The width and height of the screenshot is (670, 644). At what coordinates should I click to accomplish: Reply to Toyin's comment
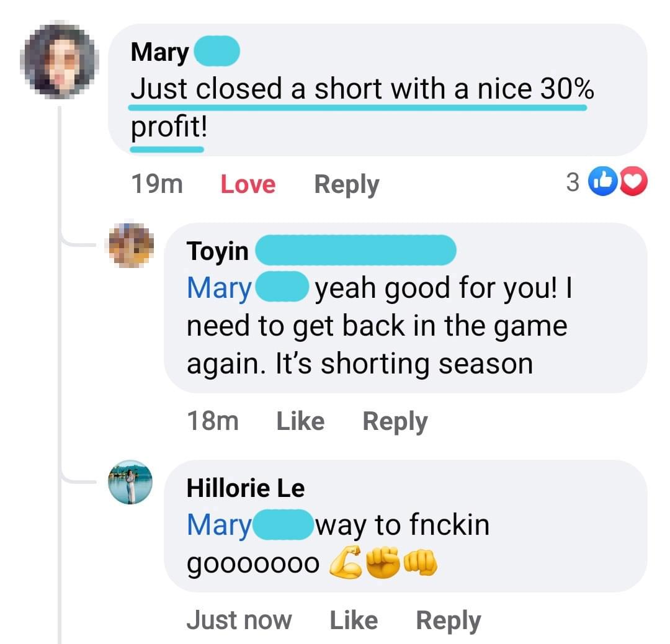pos(395,422)
